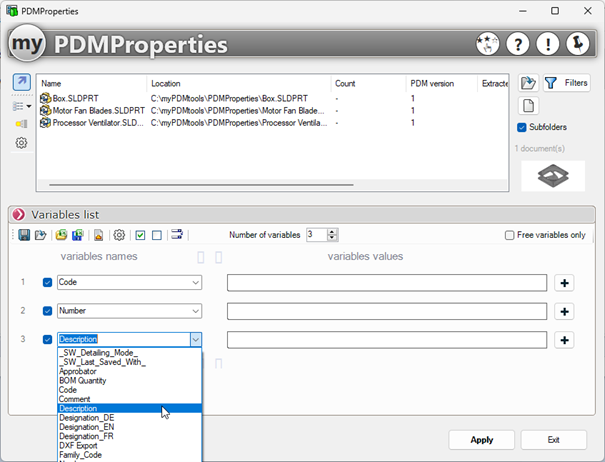Load variables list with open folder icon
The height and width of the screenshot is (462, 605).
41,235
